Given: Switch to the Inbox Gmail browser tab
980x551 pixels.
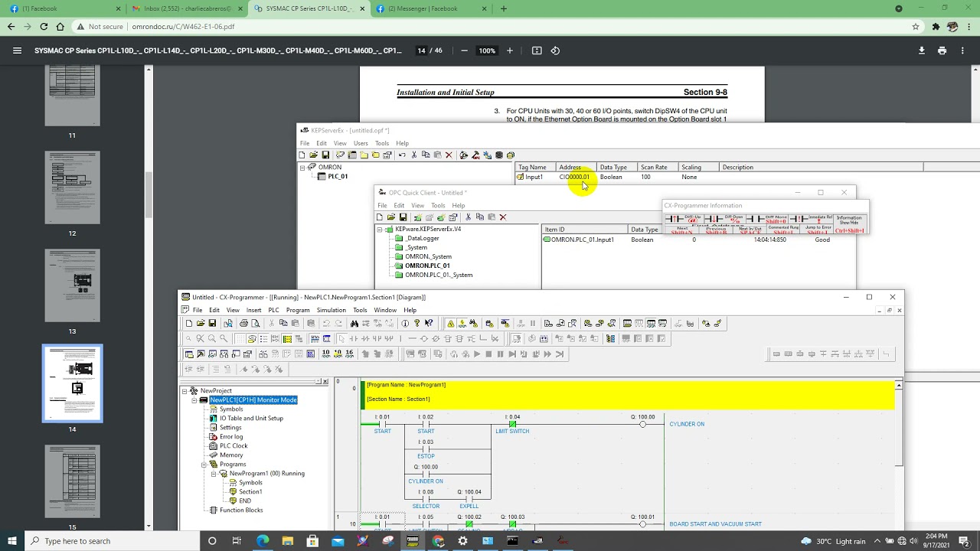Looking at the screenshot, I should tap(185, 8).
